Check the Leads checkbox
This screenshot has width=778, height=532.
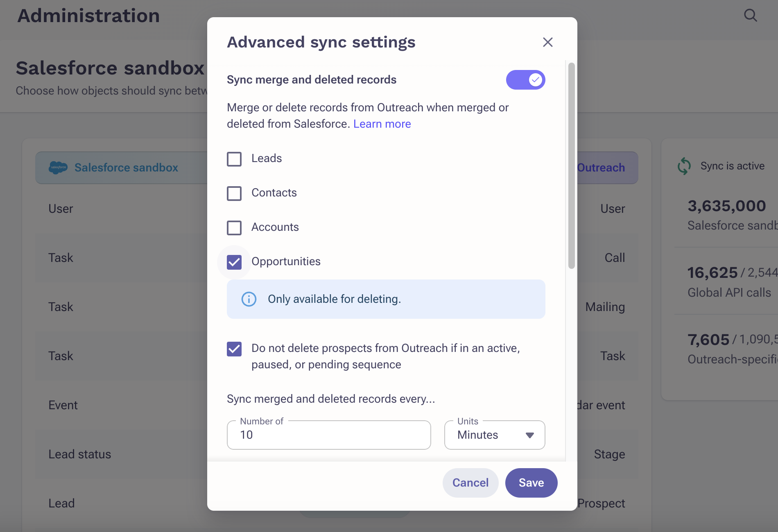coord(234,159)
